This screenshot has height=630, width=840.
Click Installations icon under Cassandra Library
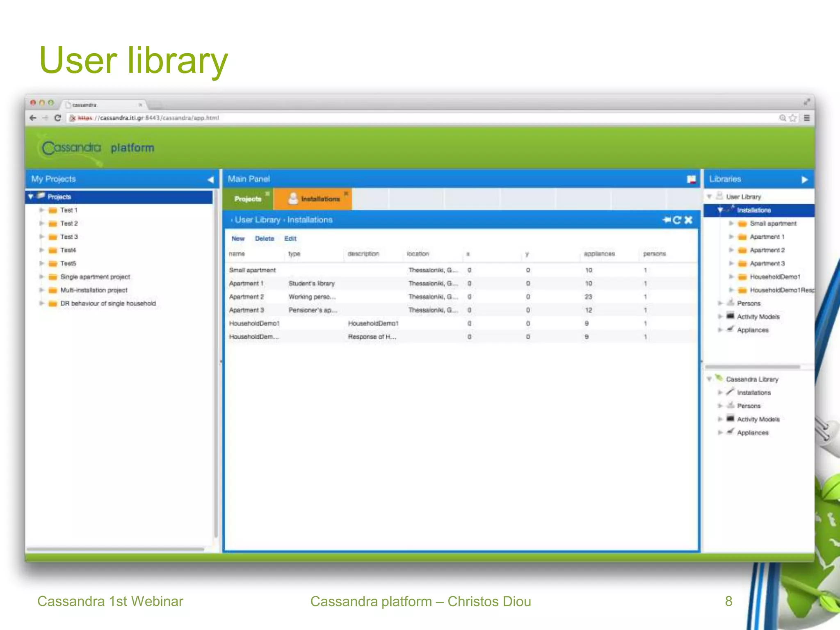tap(730, 392)
